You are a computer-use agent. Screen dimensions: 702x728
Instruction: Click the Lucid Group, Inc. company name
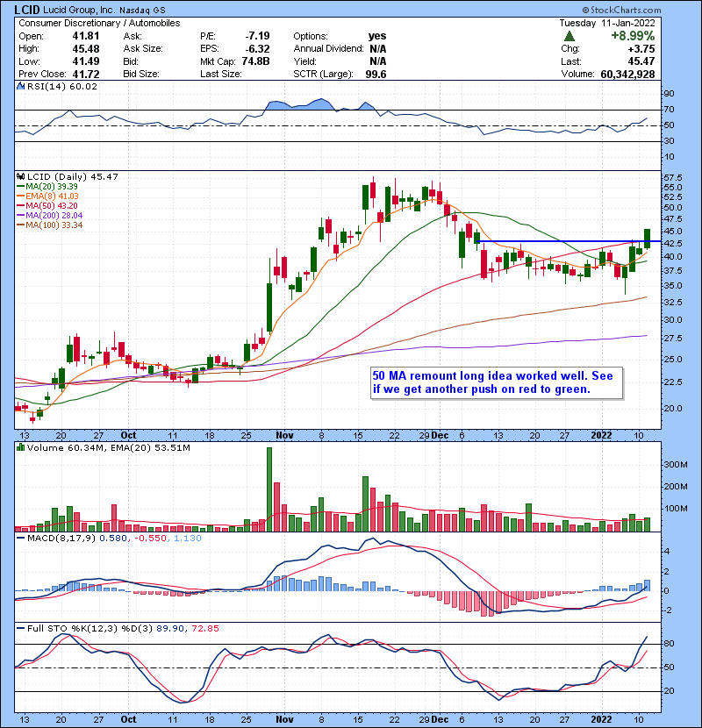(x=80, y=10)
